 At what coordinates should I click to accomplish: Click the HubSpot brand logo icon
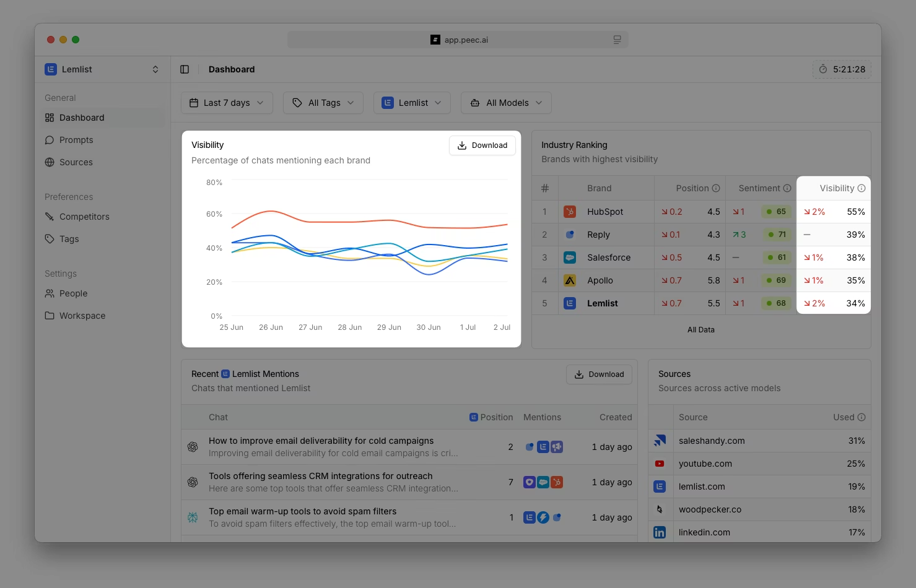click(570, 212)
